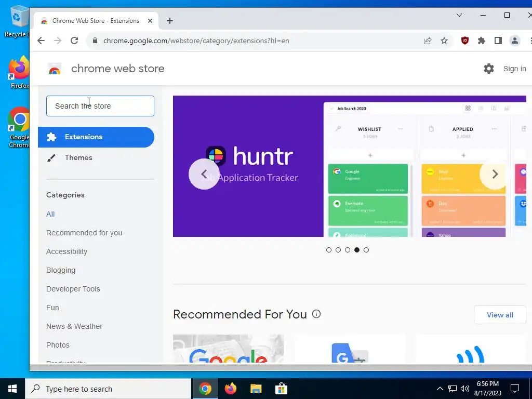Switch to the Extensions section
This screenshot has height=399, width=532.
pos(96,137)
